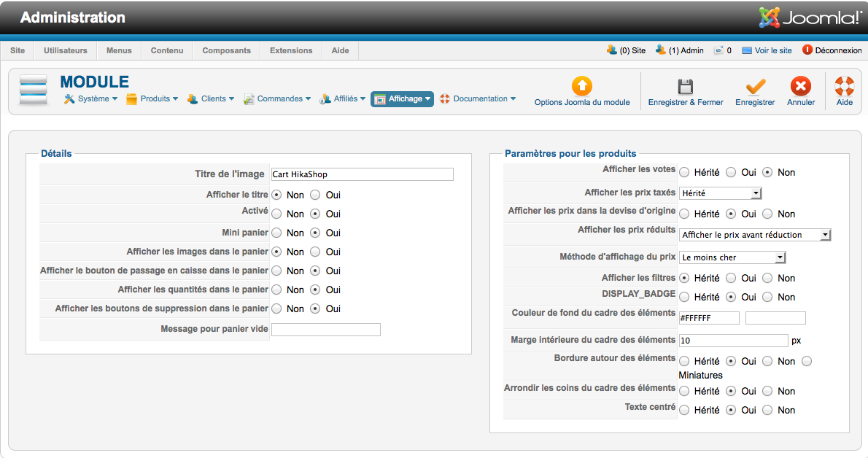The width and height of the screenshot is (868, 458).
Task: Click the orange Enregistrer checkmark icon
Action: coord(755,87)
